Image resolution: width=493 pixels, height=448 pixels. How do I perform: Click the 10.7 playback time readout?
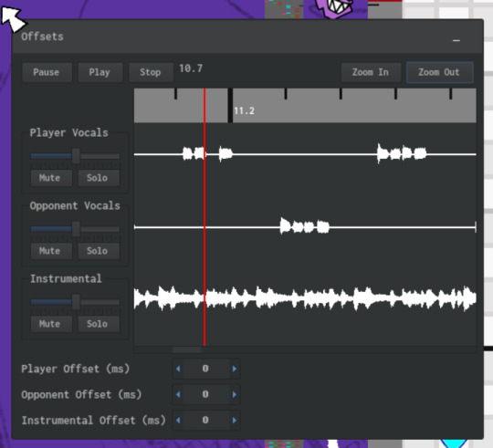coord(191,68)
